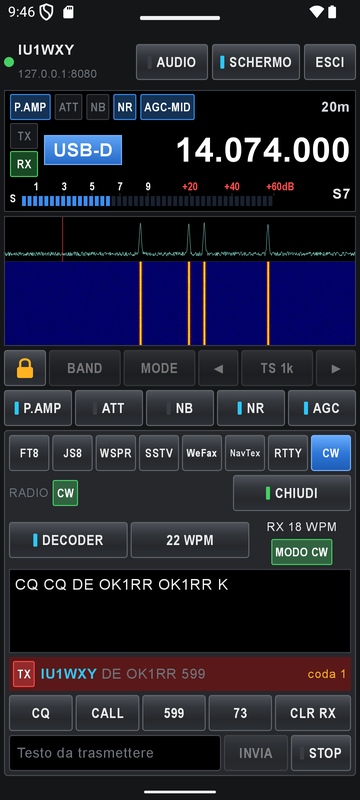Tap the TX indicator in display panel
This screenshot has height=800, width=360.
(x=24, y=136)
